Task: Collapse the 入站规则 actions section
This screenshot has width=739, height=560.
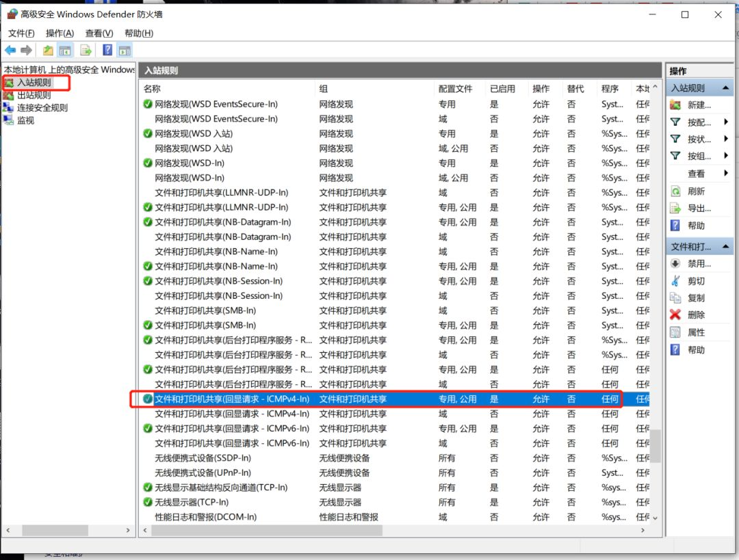Action: tap(726, 88)
